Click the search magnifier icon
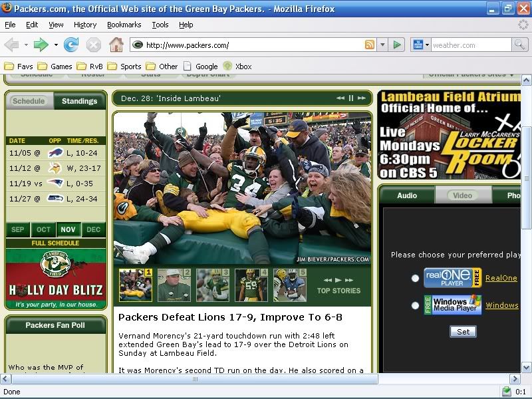 coord(519,45)
